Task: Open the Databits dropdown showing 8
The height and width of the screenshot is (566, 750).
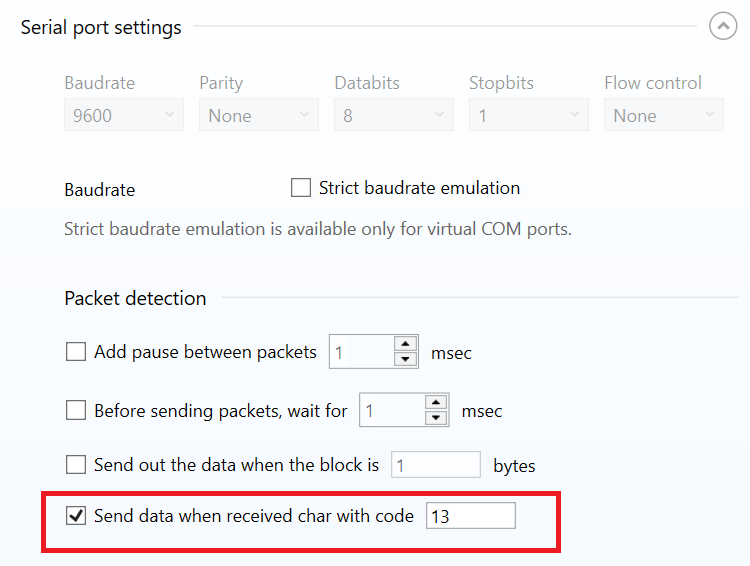Action: [x=394, y=116]
